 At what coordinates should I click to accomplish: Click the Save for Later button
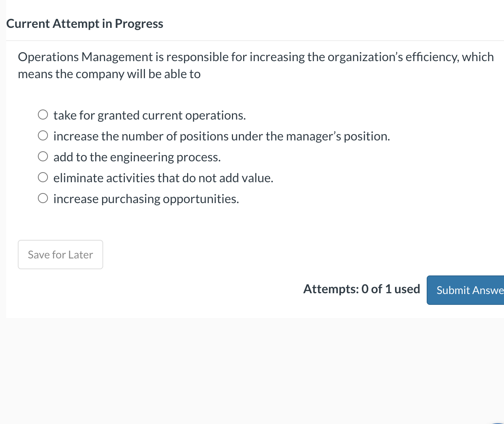point(60,254)
